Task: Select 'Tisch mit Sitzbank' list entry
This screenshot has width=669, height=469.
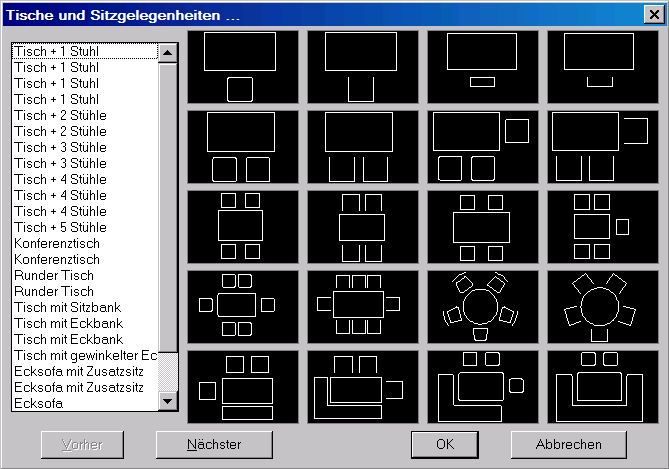Action: [85, 307]
